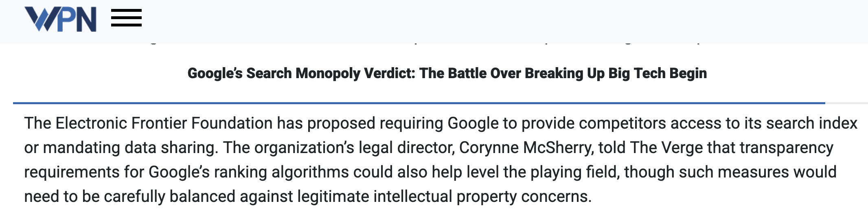
Task: Click the gray unfilled end of progress bar
Action: pyautogui.click(x=847, y=103)
